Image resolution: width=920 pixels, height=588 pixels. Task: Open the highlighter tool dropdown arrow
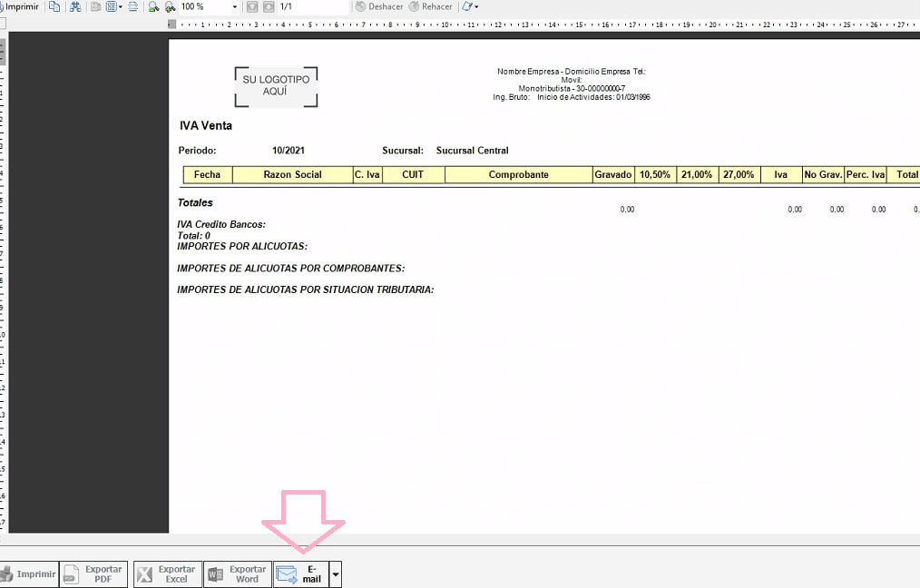coord(476,6)
